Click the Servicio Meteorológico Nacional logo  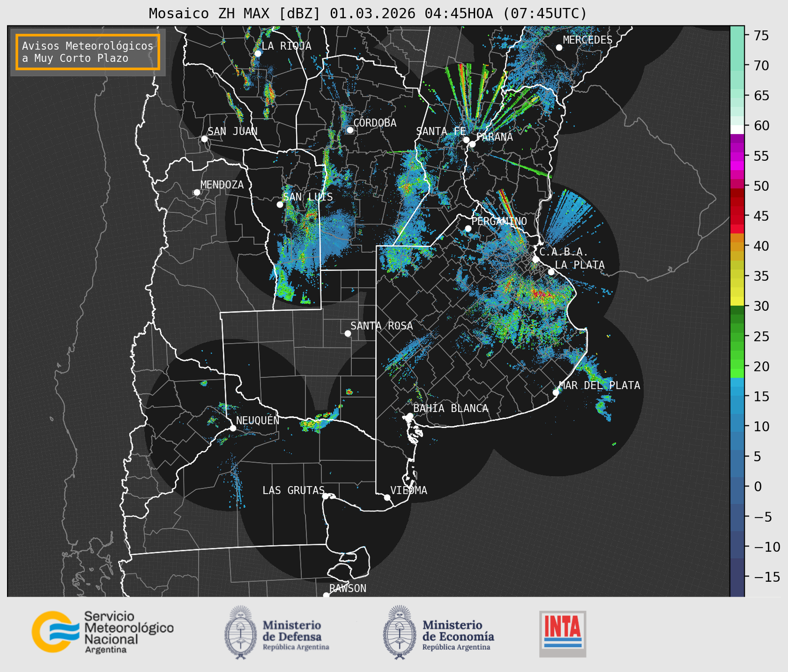103,632
